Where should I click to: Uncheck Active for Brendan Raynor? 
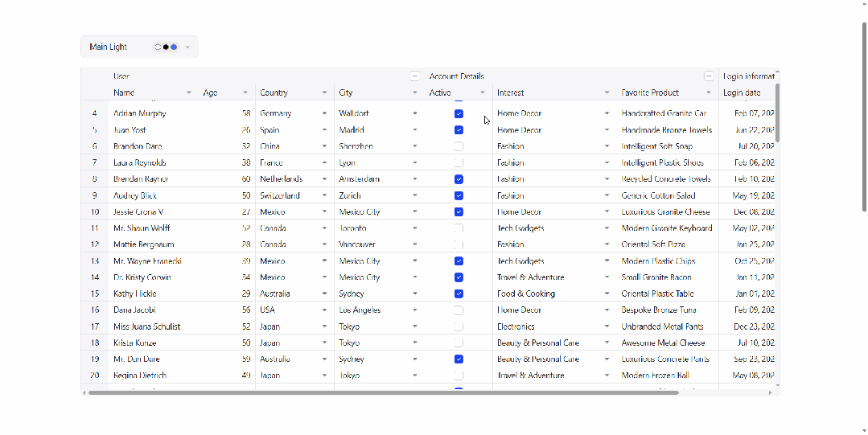[459, 179]
